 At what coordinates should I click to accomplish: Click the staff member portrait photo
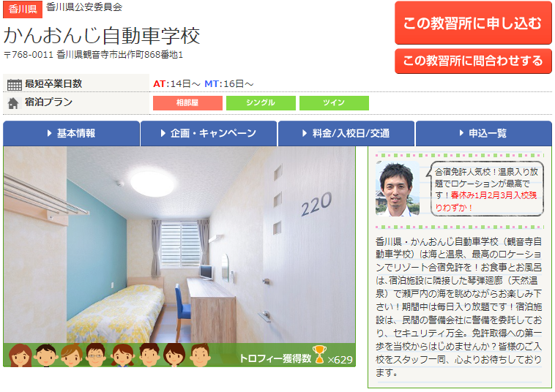[x=398, y=189]
